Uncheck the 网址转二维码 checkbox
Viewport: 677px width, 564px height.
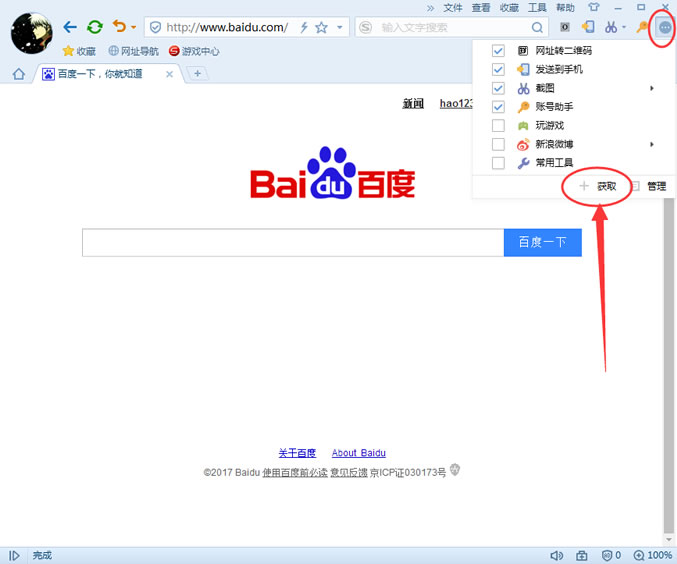click(498, 51)
